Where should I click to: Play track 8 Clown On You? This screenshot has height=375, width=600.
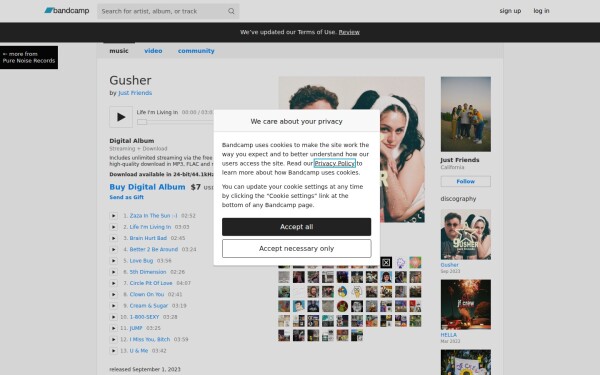(x=113, y=294)
